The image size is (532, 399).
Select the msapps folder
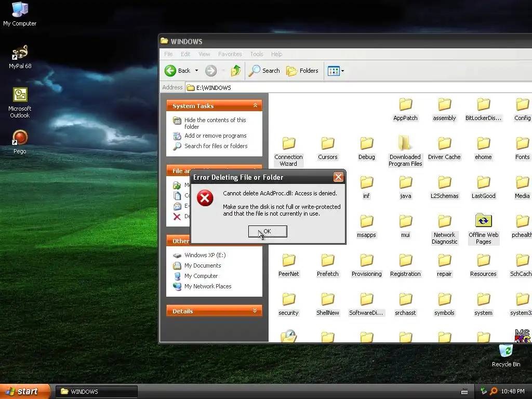[366, 227]
